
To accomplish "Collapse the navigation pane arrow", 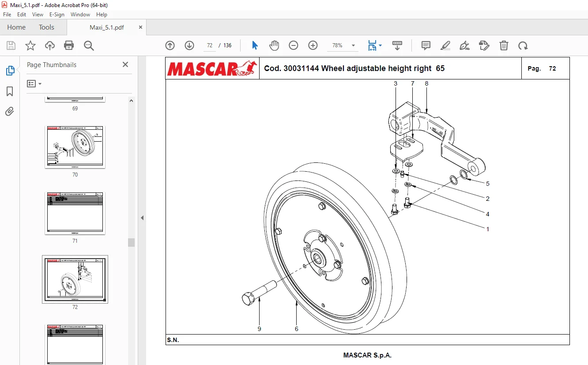I will pyautogui.click(x=142, y=218).
